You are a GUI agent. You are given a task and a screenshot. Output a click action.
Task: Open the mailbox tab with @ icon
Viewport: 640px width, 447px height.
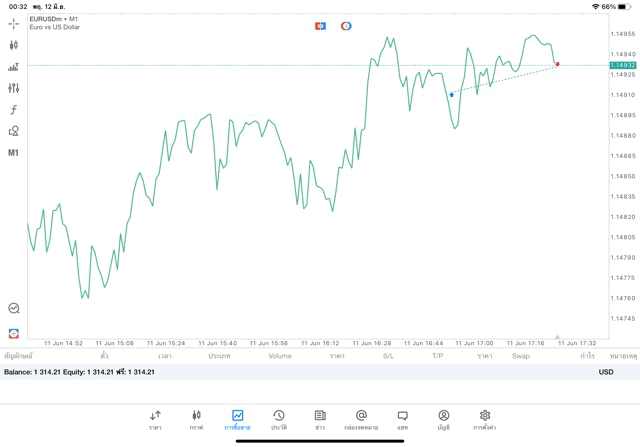(x=361, y=420)
